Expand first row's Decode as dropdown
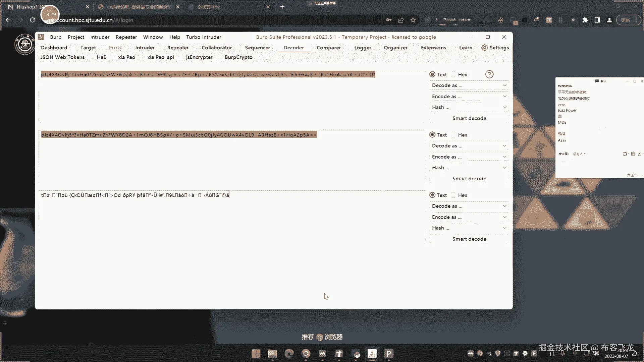Screen dimensions: 644x362 click(469, 85)
